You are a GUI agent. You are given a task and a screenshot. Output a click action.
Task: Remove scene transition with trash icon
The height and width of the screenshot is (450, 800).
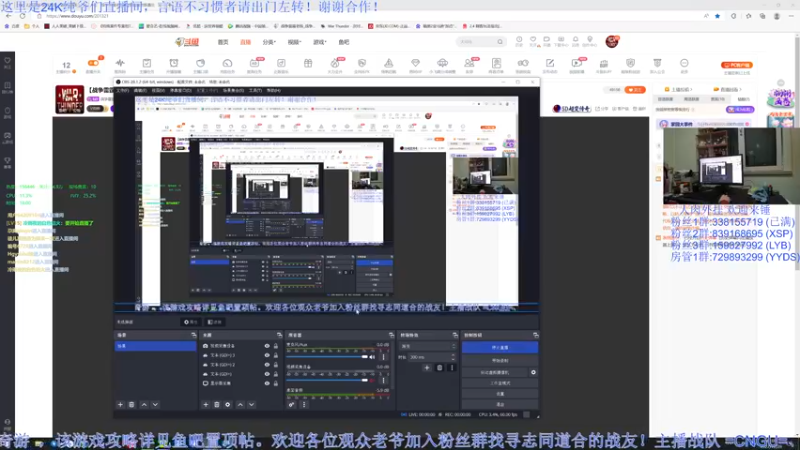pos(439,367)
